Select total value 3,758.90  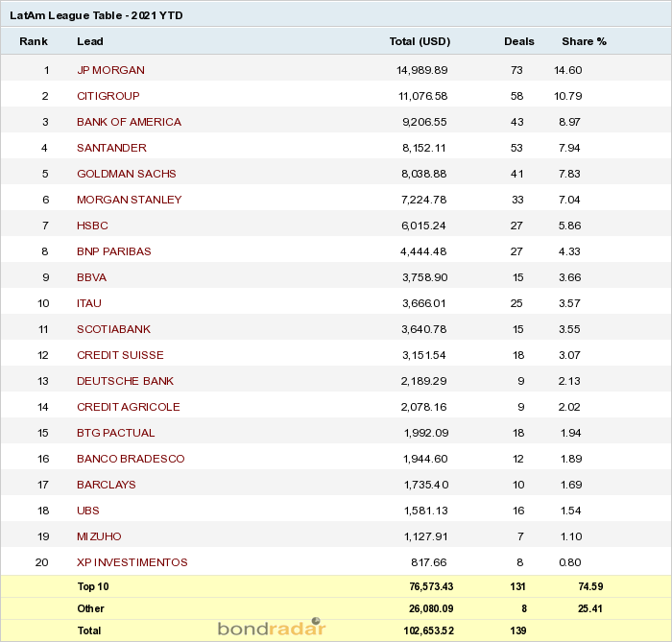coord(424,277)
